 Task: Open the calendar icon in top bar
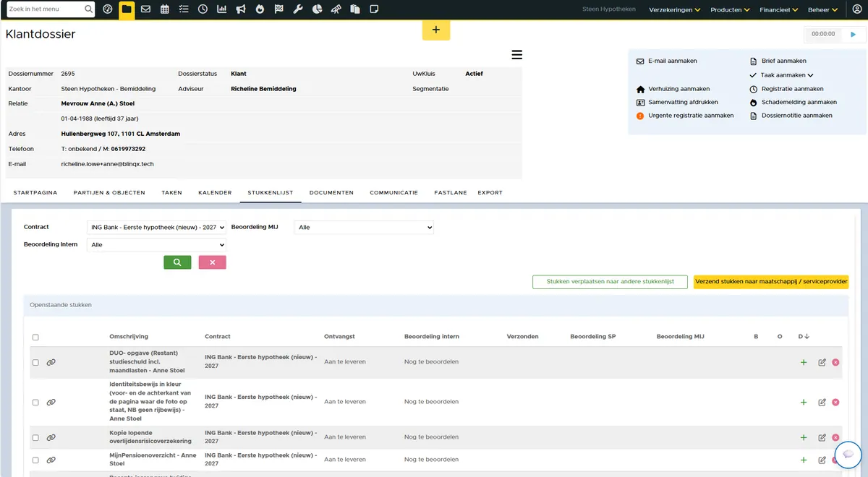[164, 9]
